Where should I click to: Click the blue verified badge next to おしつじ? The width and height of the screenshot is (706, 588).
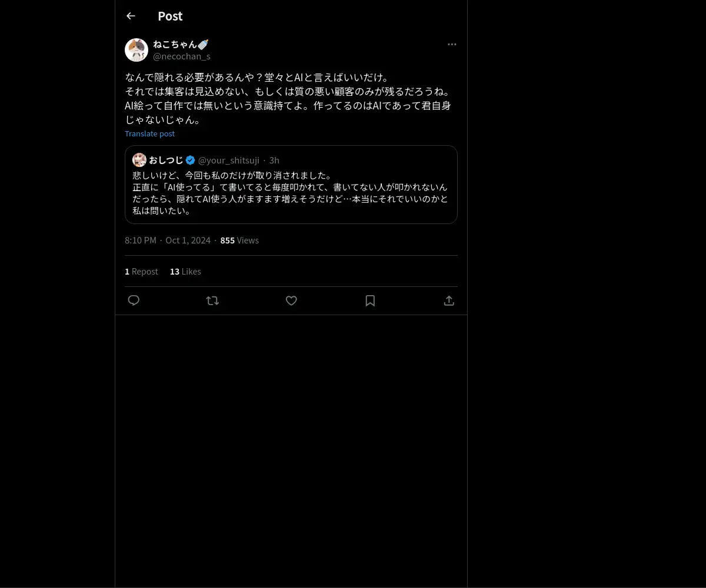[x=191, y=160]
